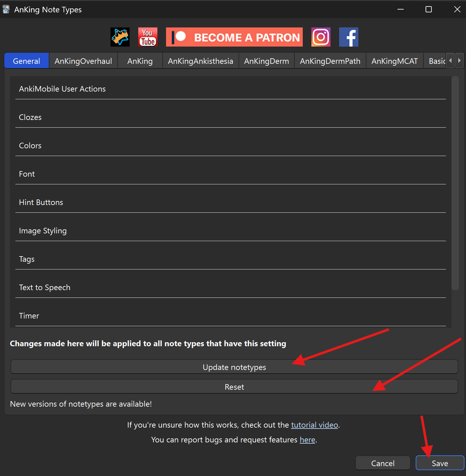Switch to the AnKingOverhaul tab

point(83,61)
